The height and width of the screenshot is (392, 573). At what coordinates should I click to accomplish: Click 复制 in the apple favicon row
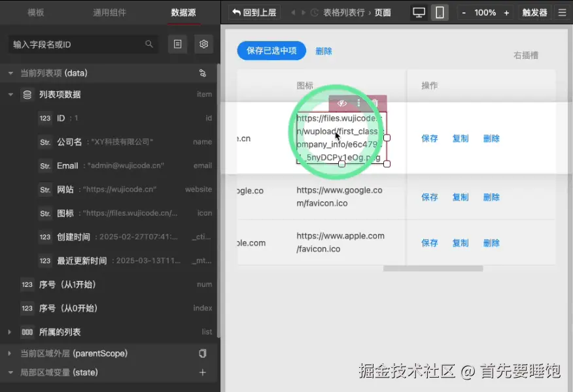coord(460,243)
